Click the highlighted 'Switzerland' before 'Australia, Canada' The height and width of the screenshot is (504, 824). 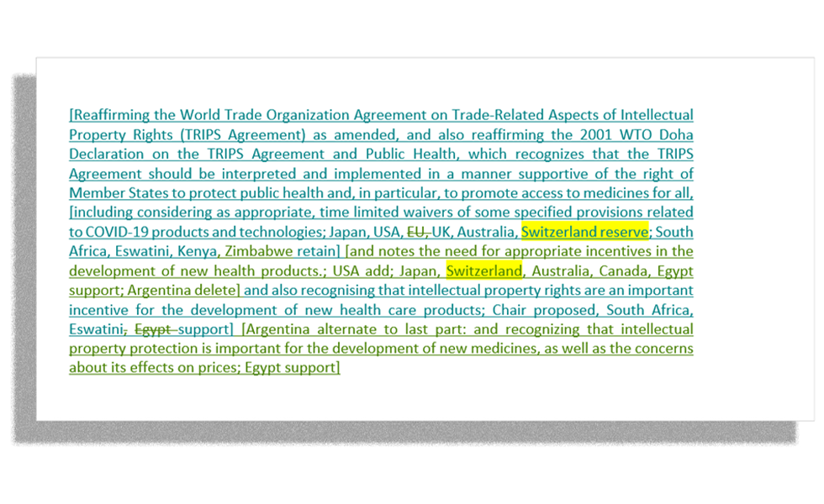[x=484, y=270]
